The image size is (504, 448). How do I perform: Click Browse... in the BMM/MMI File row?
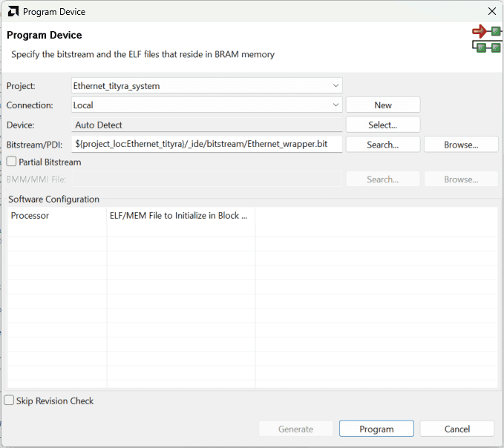click(x=460, y=179)
